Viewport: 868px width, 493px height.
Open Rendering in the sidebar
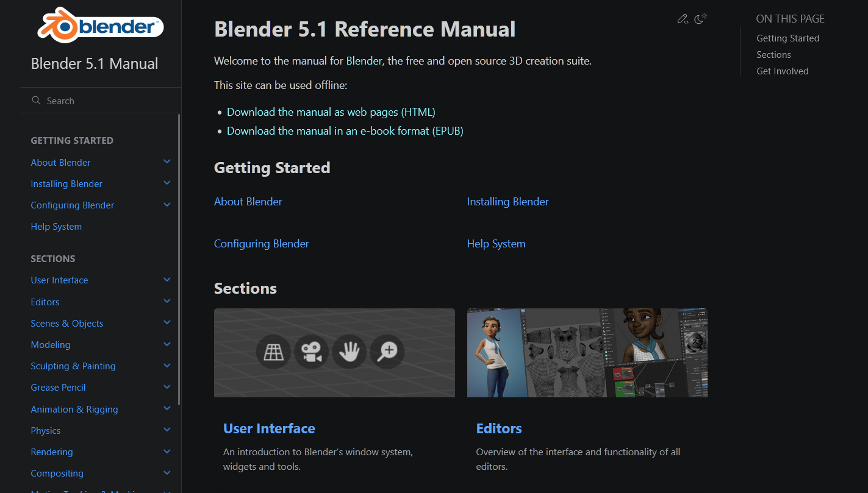tap(52, 452)
